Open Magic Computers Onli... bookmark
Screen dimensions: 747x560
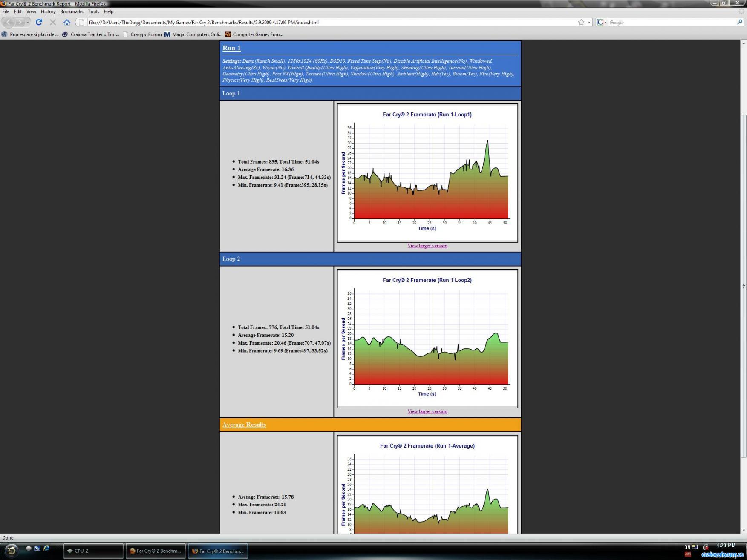click(193, 34)
